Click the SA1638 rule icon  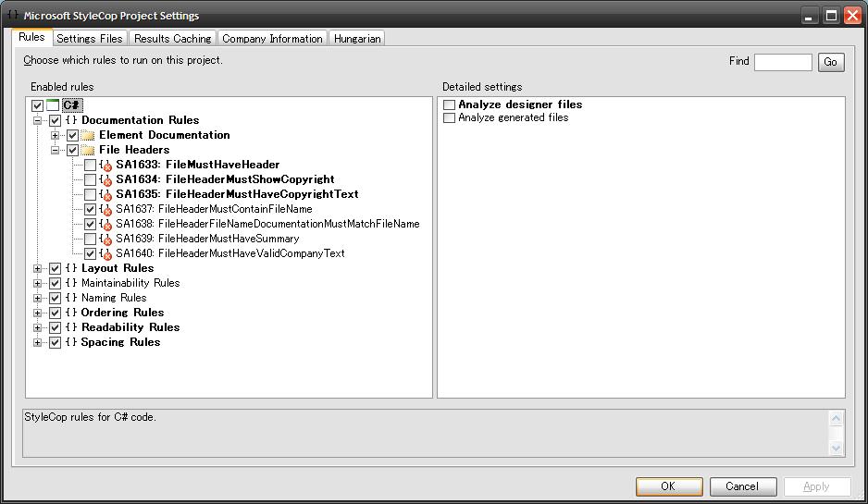pos(105,224)
